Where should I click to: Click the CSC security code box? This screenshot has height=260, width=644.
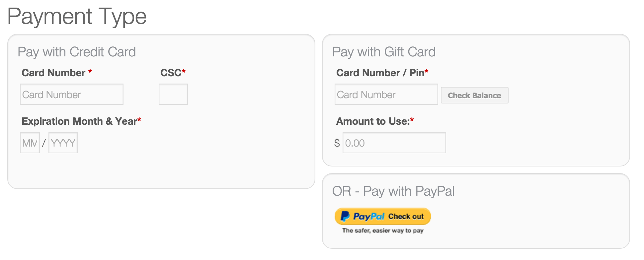(173, 95)
